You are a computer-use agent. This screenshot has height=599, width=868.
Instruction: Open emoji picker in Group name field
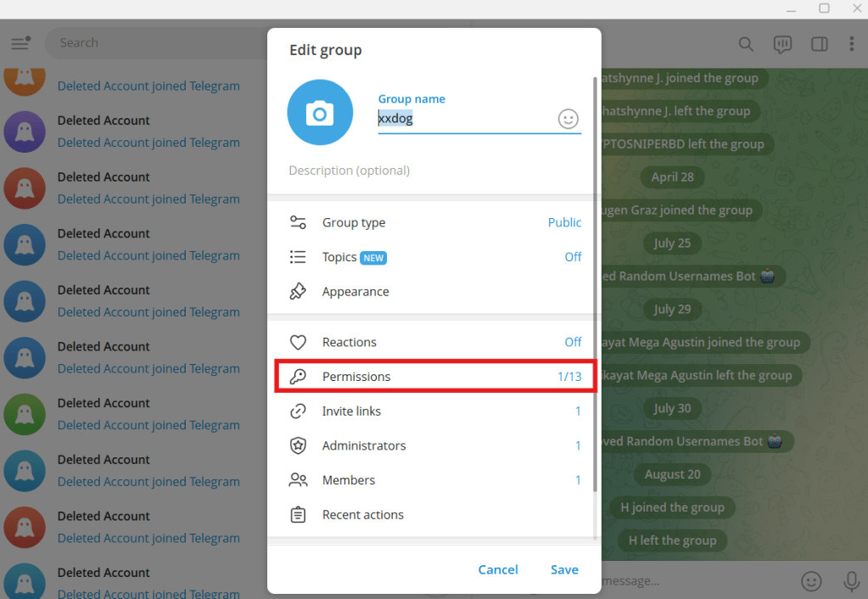568,119
